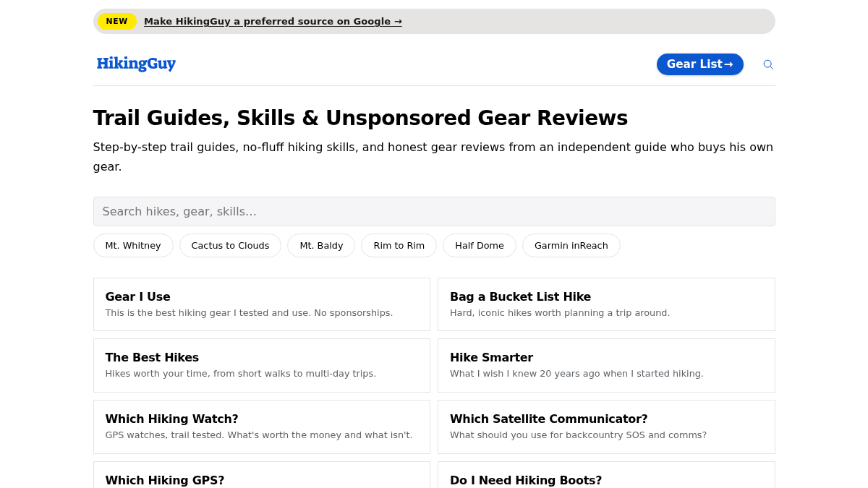Focus the Search hikes, gear, skills field
868x488 pixels.
click(x=434, y=211)
